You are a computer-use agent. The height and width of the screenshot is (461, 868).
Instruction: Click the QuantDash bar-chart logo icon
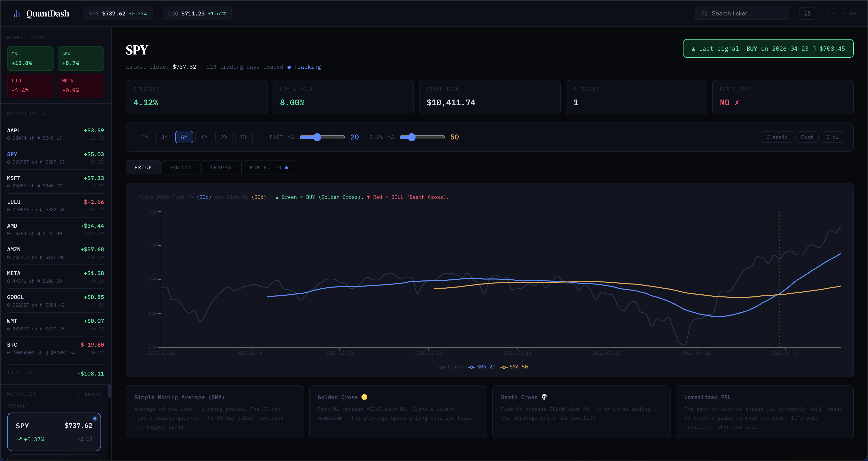(x=16, y=13)
